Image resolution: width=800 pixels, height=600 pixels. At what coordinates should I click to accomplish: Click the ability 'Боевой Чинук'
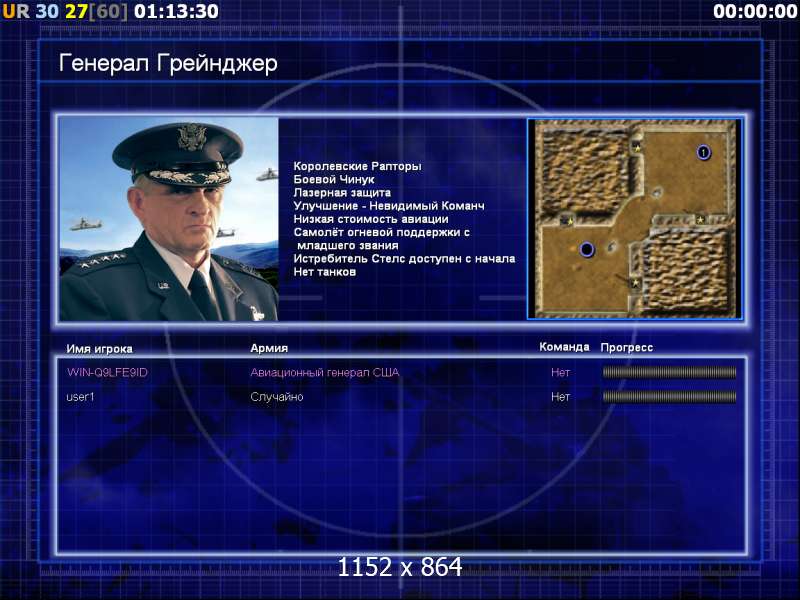tap(334, 180)
